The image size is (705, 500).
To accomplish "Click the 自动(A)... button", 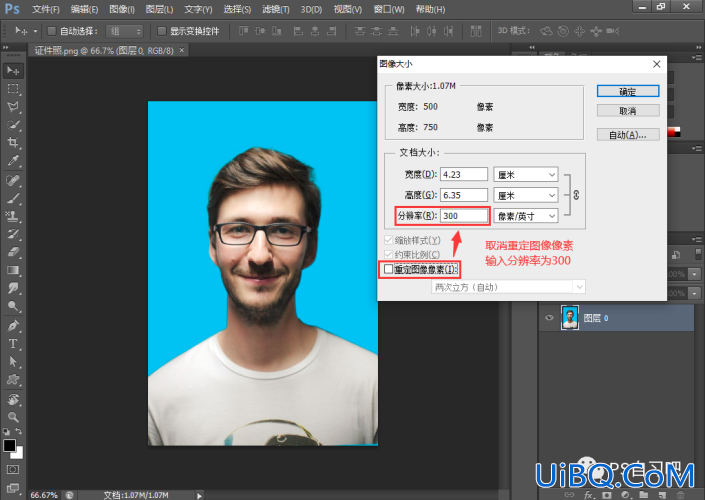I will (x=628, y=134).
